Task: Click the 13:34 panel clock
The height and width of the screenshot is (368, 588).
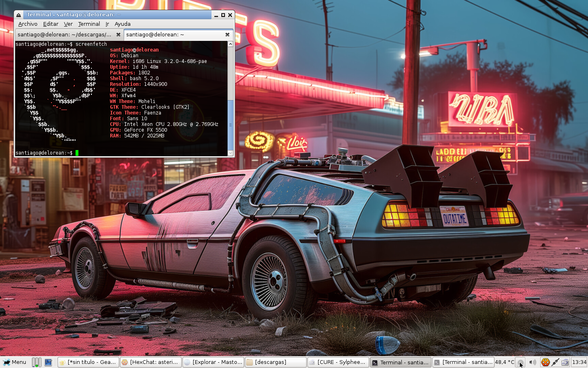Action: pos(579,362)
